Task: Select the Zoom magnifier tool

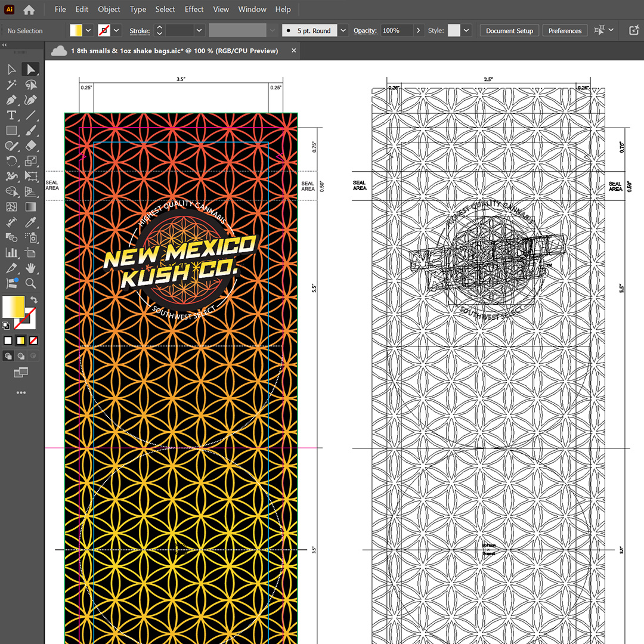Action: [30, 283]
